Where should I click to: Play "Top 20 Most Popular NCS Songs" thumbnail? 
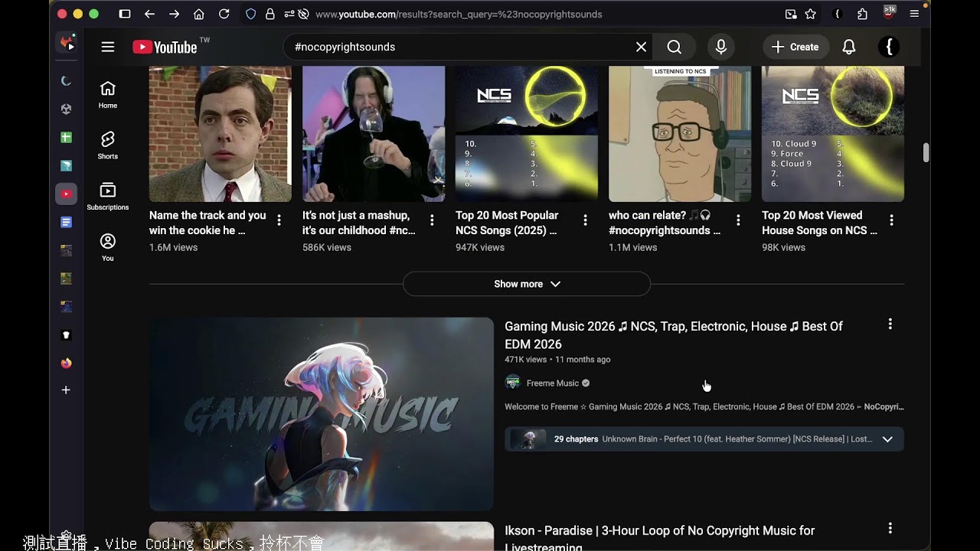click(x=527, y=134)
